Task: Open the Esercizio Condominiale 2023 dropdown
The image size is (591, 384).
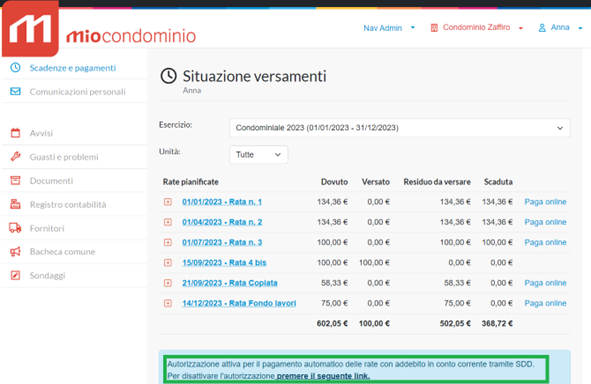Action: click(x=400, y=128)
